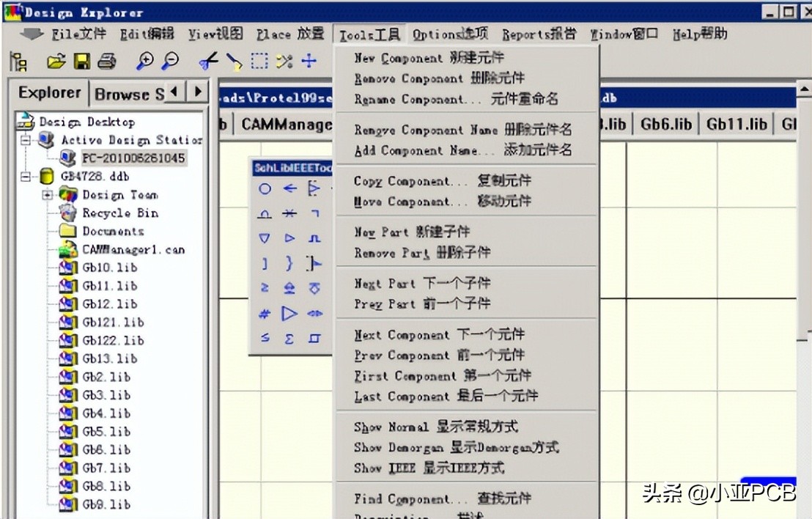This screenshot has width=812, height=519.
Task: Choose Add Component Name 添加元件名
Action: (463, 150)
